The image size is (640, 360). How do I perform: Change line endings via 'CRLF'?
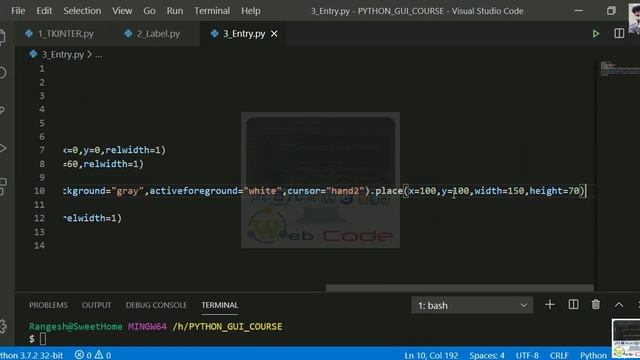559,355
